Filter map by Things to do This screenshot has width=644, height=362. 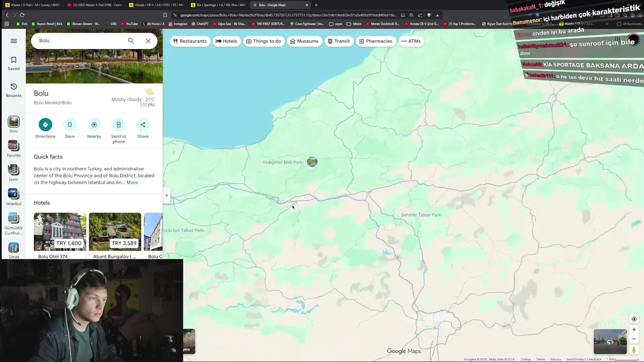[x=263, y=41]
